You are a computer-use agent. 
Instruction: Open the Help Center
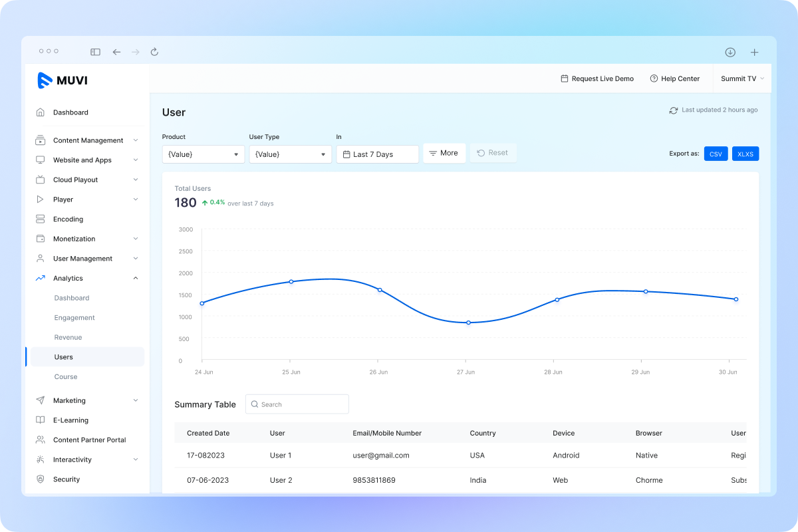pyautogui.click(x=674, y=78)
